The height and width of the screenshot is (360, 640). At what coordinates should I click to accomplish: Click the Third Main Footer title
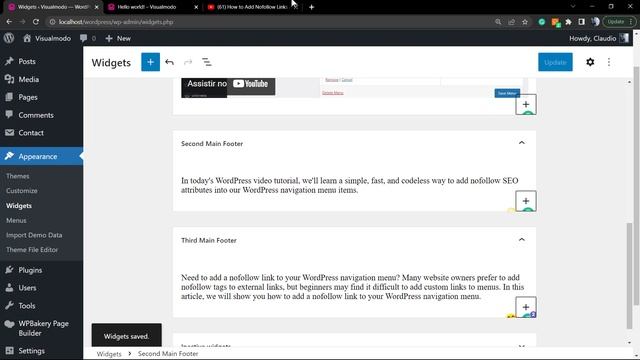point(209,240)
